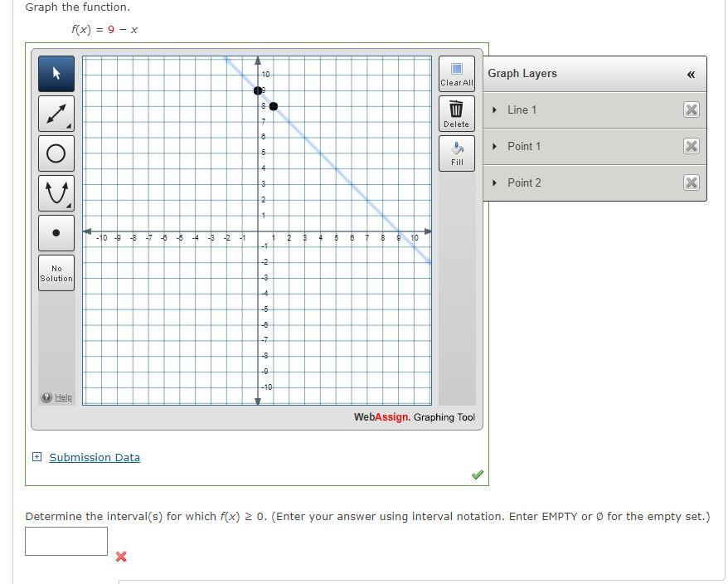728x584 pixels.
Task: Select the parabola drawing tool
Action: 56,192
